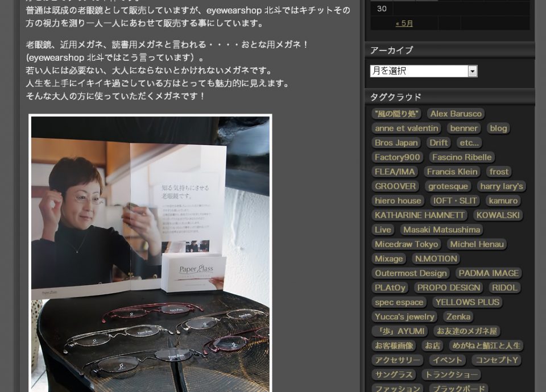This screenshot has width=546, height=392.
Task: Click the kamuro tag
Action: [x=503, y=201]
